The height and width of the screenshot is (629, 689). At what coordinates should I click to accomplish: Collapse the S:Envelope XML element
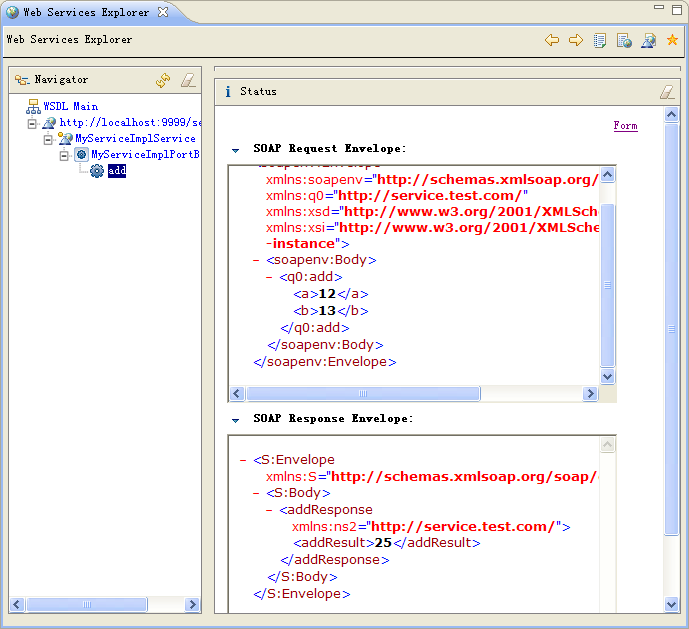click(x=243, y=461)
